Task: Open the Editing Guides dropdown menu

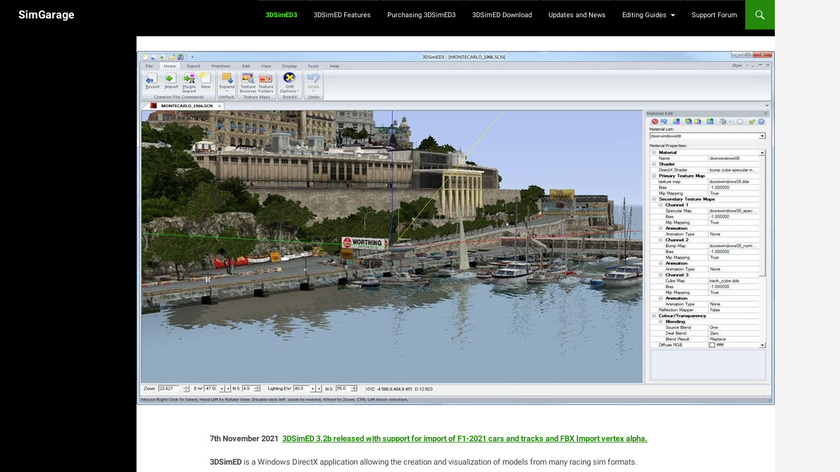Action: coord(648,15)
